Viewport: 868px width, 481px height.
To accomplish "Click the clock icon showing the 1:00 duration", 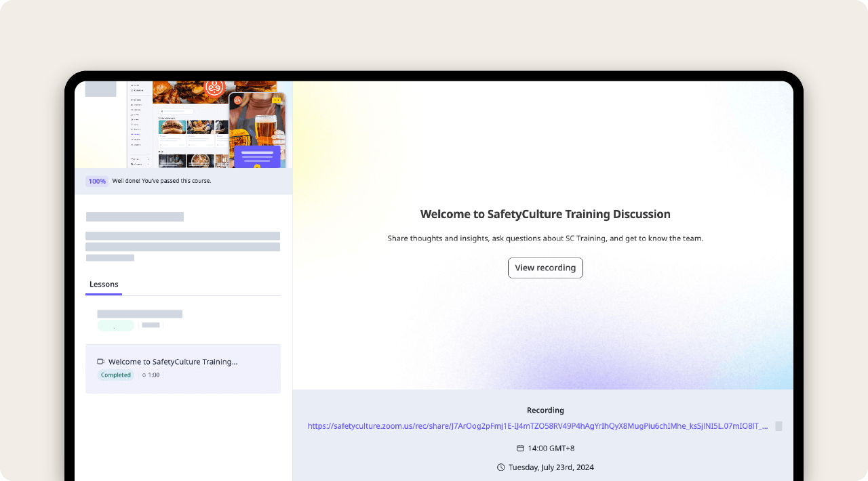I will [144, 375].
